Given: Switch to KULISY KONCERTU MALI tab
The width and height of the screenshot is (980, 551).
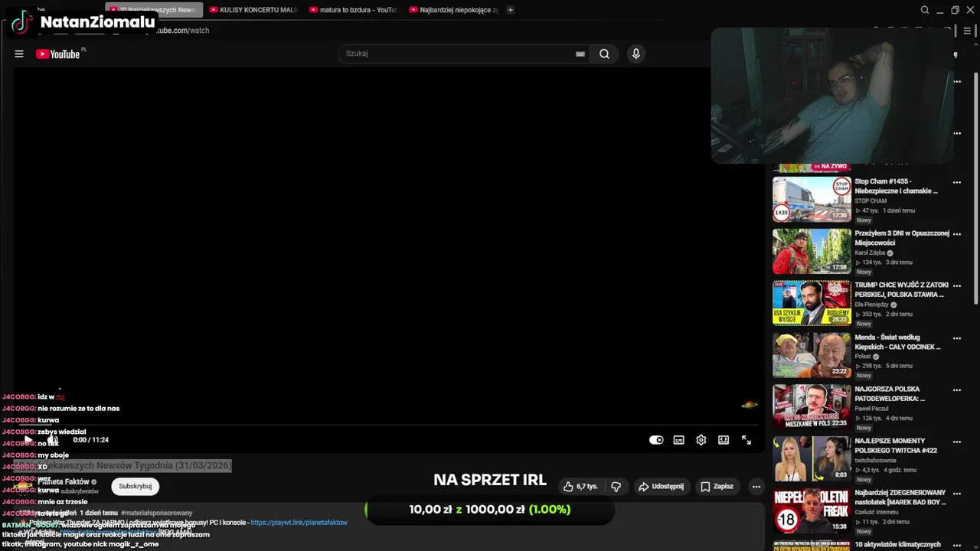Looking at the screenshot, I should point(253,10).
